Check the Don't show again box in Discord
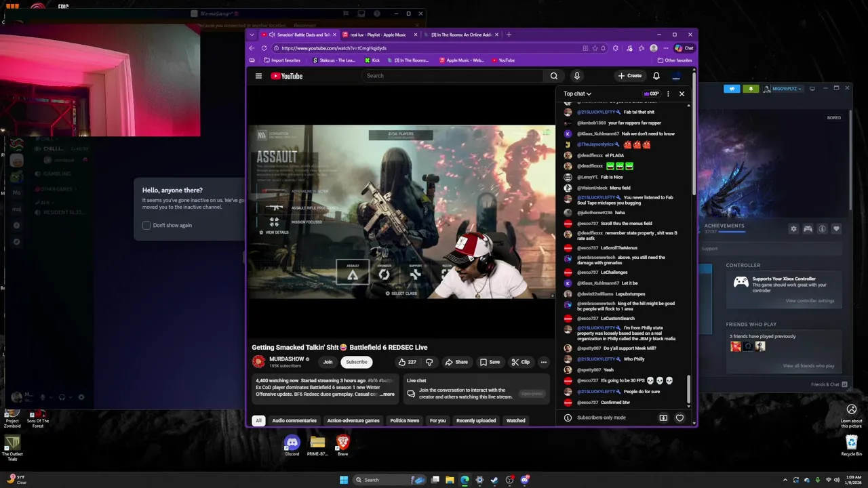868x488 pixels. click(x=146, y=225)
